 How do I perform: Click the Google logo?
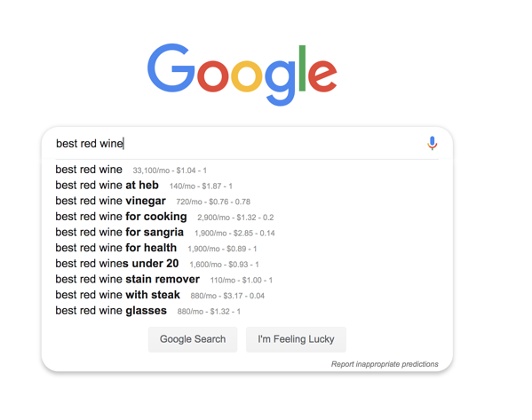tap(242, 75)
